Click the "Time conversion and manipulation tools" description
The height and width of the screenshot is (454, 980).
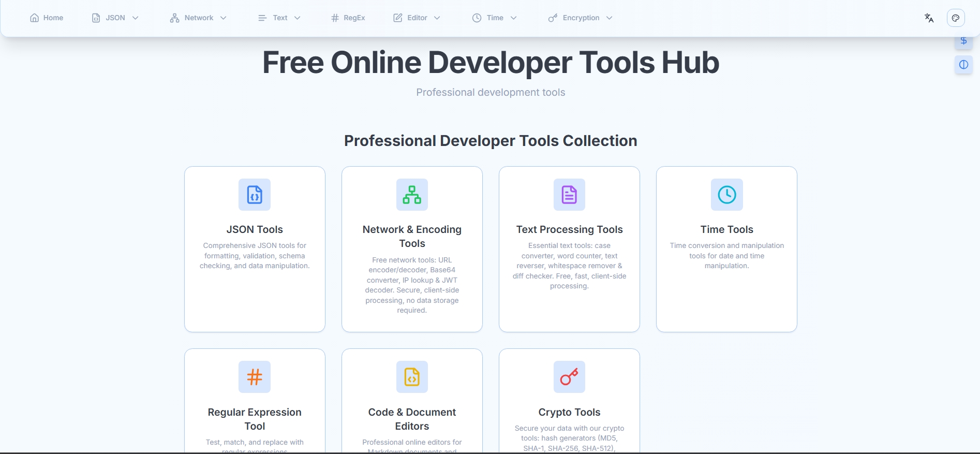point(726,256)
